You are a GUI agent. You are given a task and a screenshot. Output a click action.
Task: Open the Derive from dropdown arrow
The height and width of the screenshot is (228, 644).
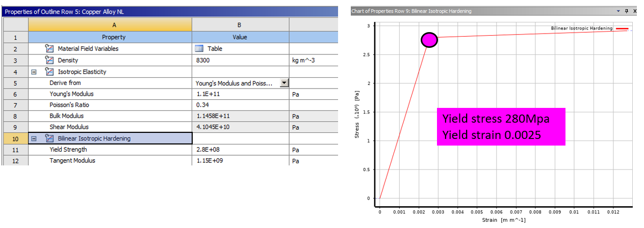pos(284,82)
